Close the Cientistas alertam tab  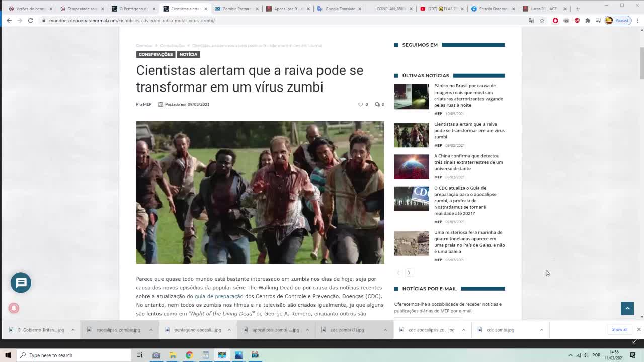click(x=205, y=9)
